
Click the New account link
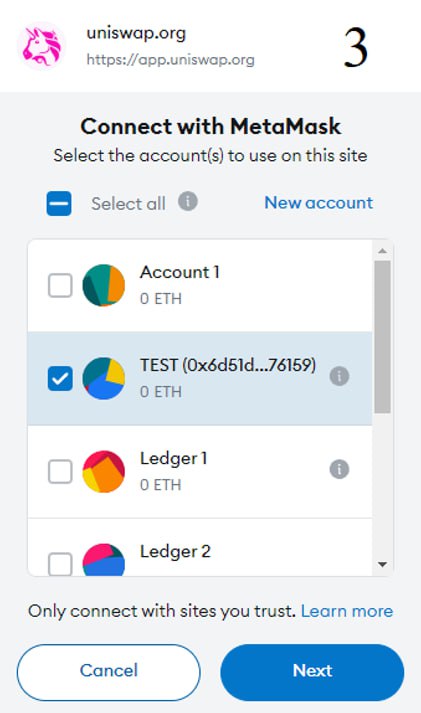click(x=319, y=203)
